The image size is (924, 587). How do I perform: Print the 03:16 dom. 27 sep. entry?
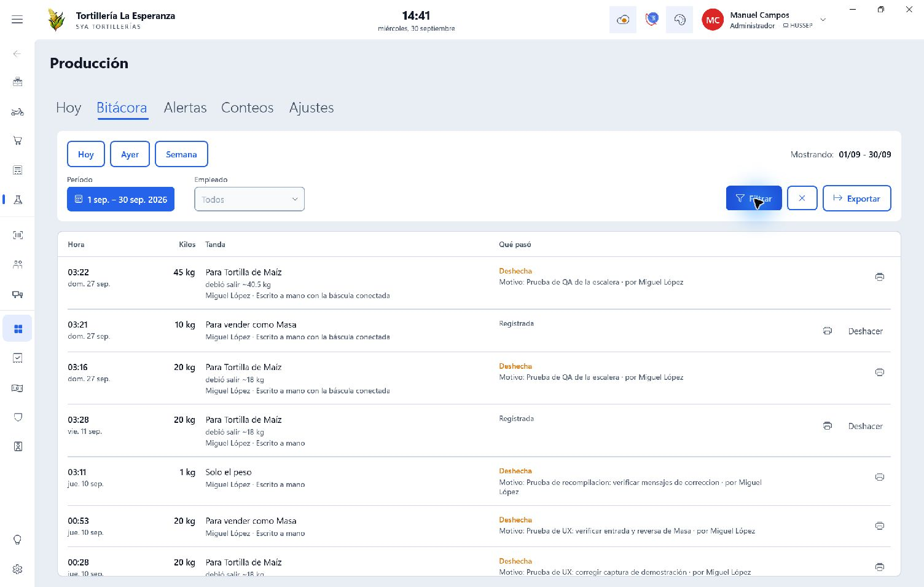[x=880, y=372]
